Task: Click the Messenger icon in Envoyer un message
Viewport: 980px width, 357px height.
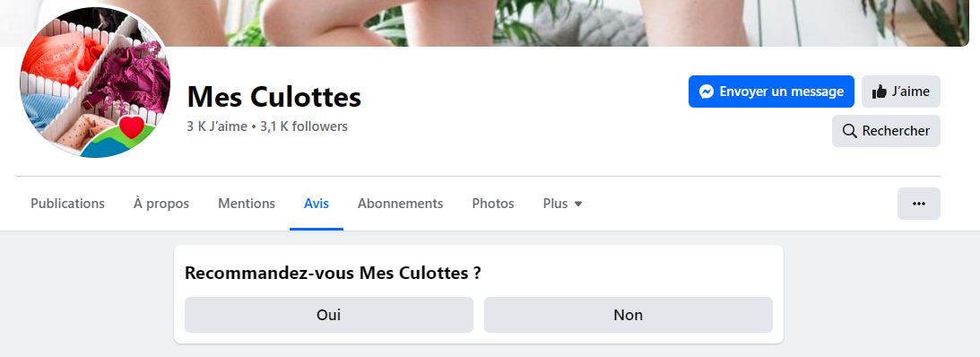Action: [707, 91]
